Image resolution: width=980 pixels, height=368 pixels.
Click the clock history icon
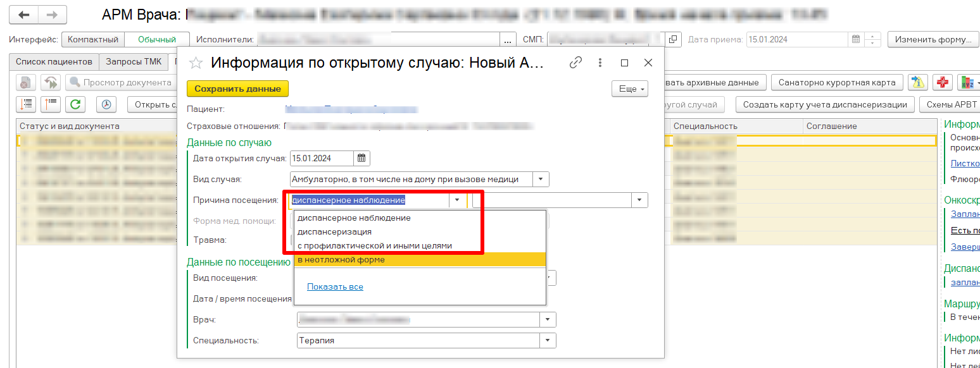(x=106, y=104)
